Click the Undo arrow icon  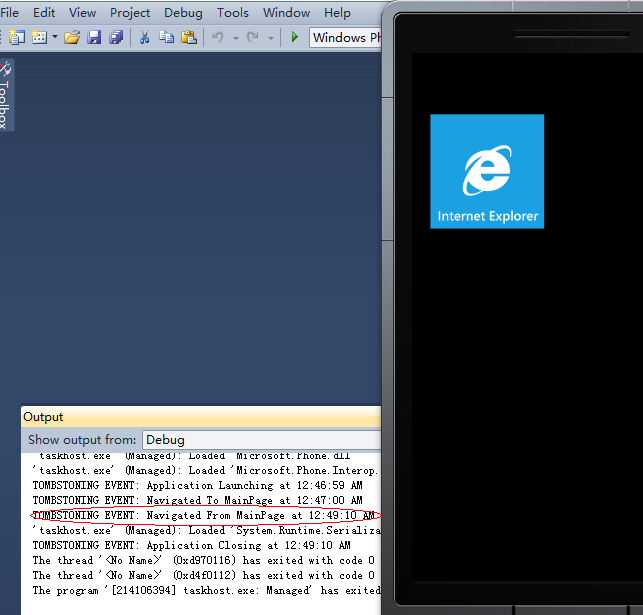click(x=218, y=37)
